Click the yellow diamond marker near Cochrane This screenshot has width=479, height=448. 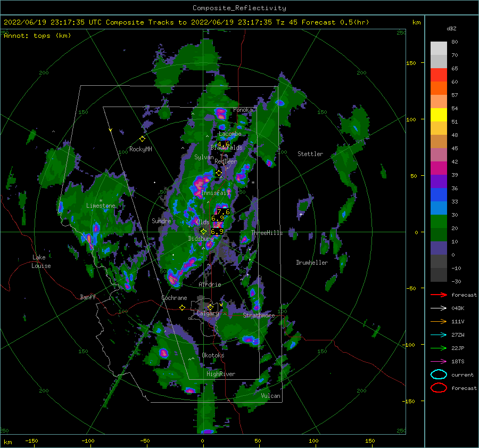click(182, 308)
